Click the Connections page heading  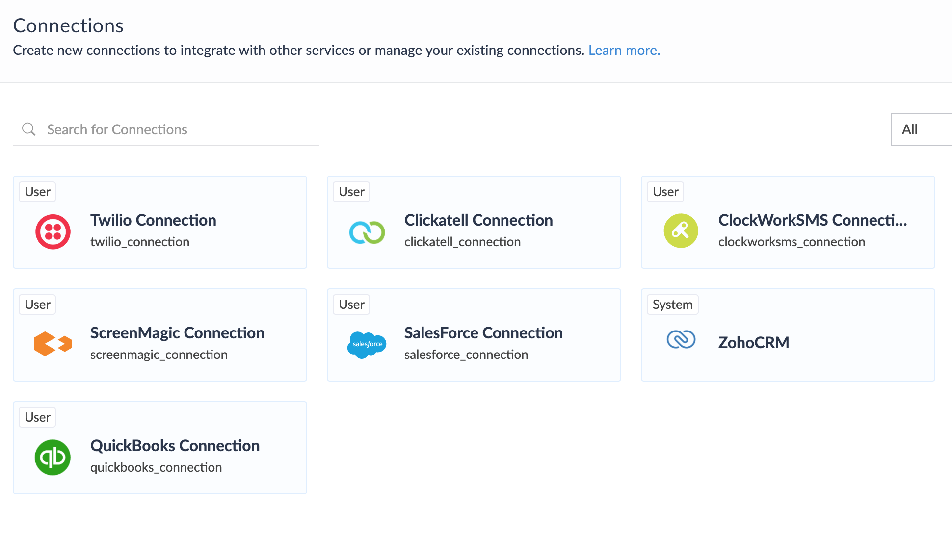point(68,25)
